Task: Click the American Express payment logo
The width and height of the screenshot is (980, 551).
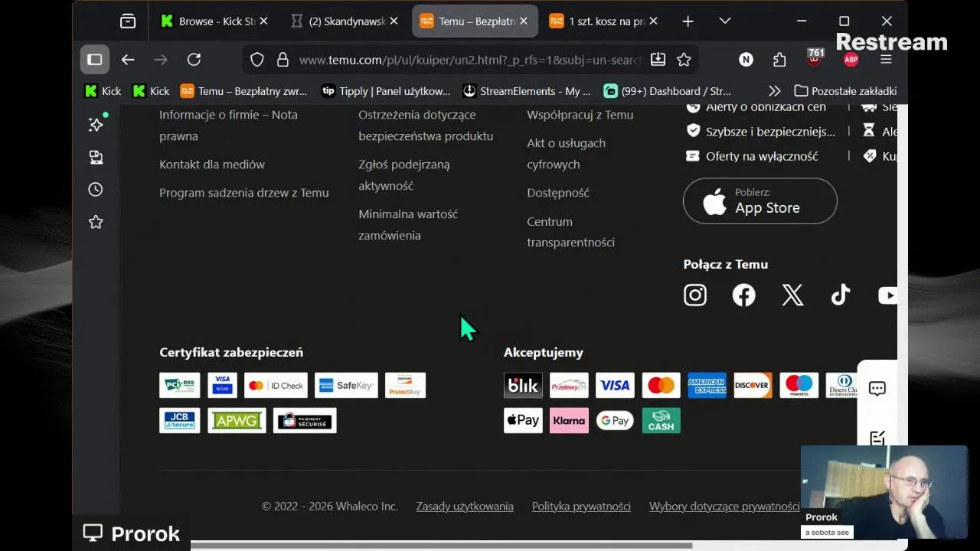Action: (x=707, y=386)
